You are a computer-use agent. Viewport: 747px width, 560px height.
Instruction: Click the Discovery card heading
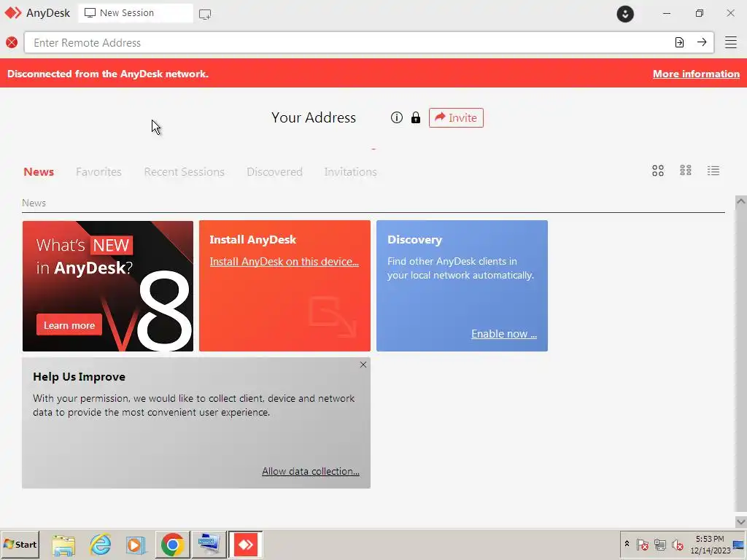coord(414,239)
